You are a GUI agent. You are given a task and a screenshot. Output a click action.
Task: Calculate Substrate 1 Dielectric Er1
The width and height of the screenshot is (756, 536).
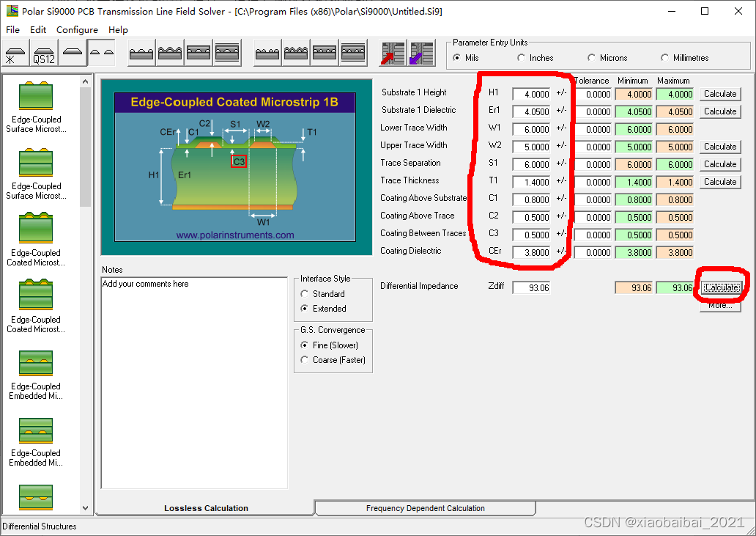720,111
